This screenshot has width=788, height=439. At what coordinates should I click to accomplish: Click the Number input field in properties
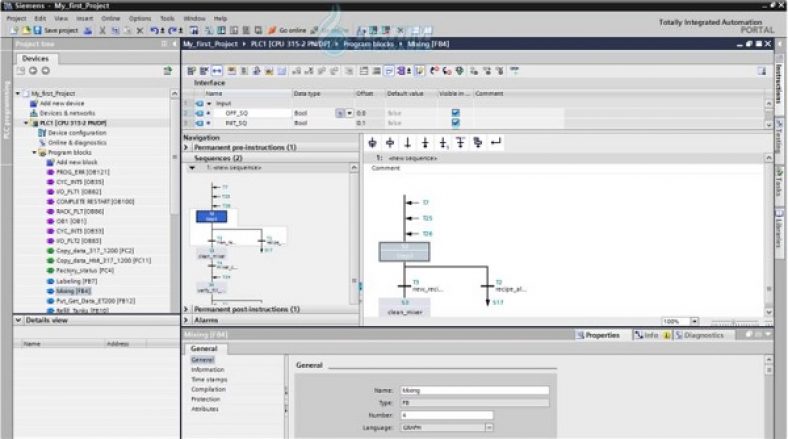[x=447, y=415]
